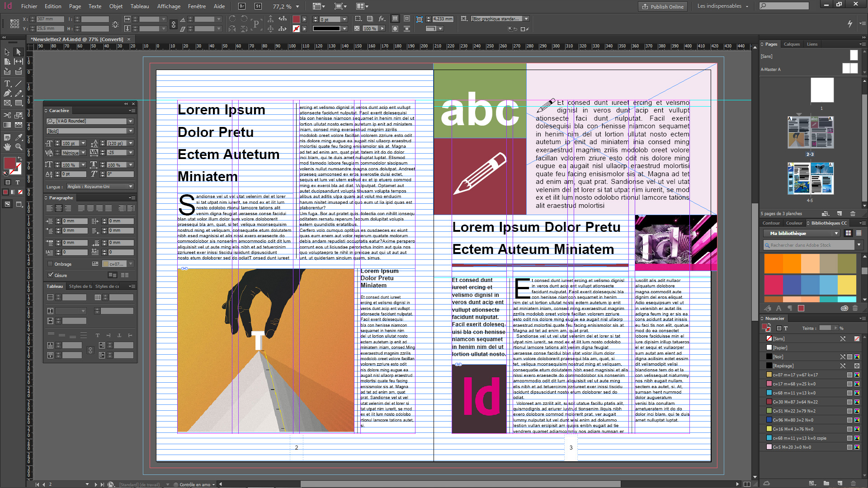Swap fill and stroke arrows icon
This screenshot has height=488, width=868.
pyautogui.click(x=19, y=159)
